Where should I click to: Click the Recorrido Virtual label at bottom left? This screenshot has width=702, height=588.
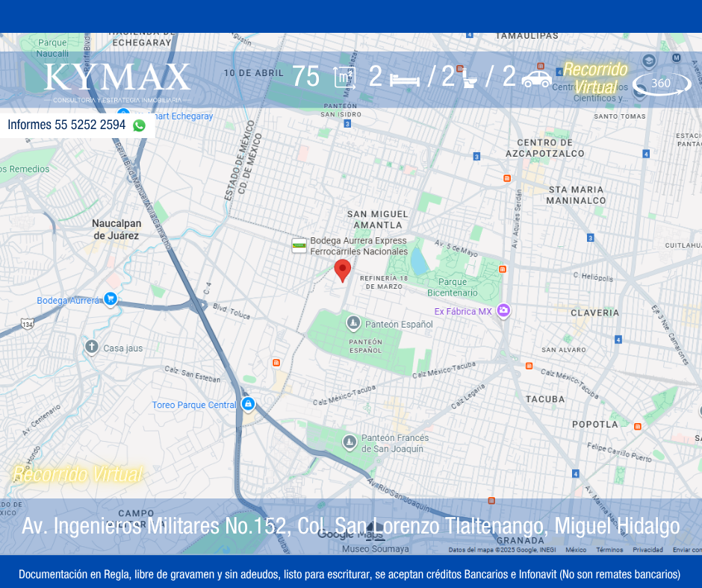click(78, 474)
